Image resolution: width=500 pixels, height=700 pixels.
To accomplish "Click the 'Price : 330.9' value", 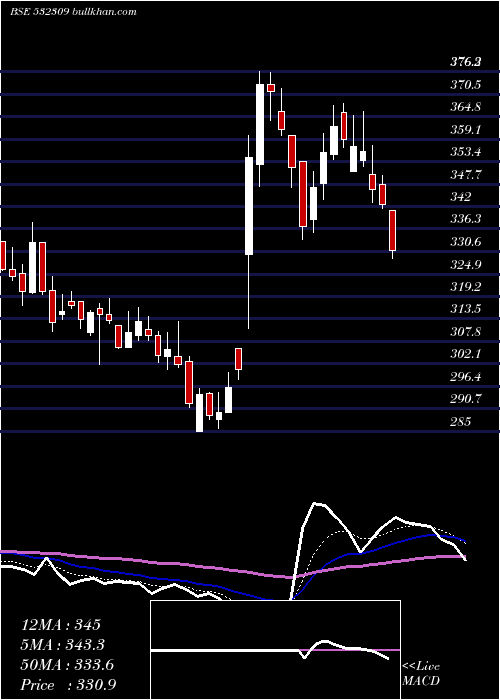I will point(68,685).
